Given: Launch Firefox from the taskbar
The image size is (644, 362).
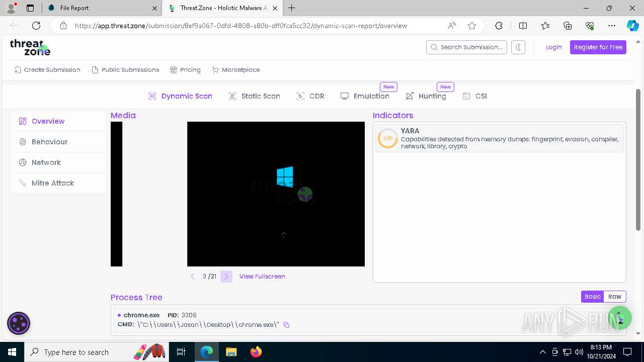Looking at the screenshot, I should (x=256, y=352).
